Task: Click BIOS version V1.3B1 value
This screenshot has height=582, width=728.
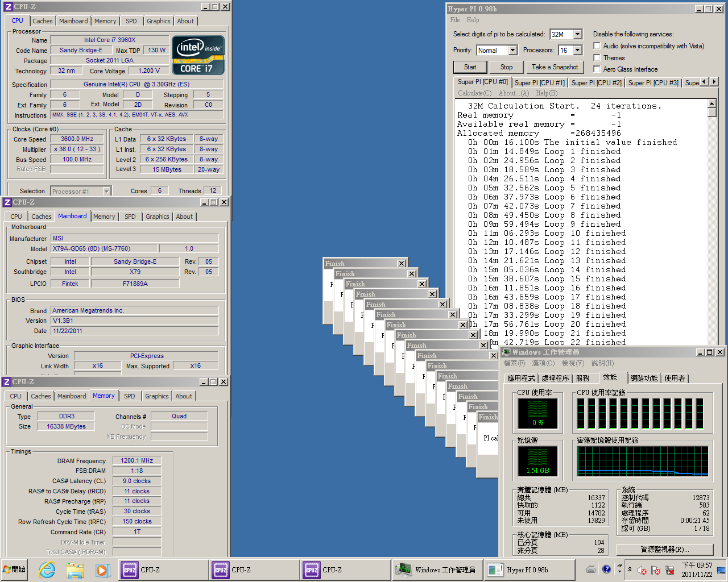Action: (135, 321)
